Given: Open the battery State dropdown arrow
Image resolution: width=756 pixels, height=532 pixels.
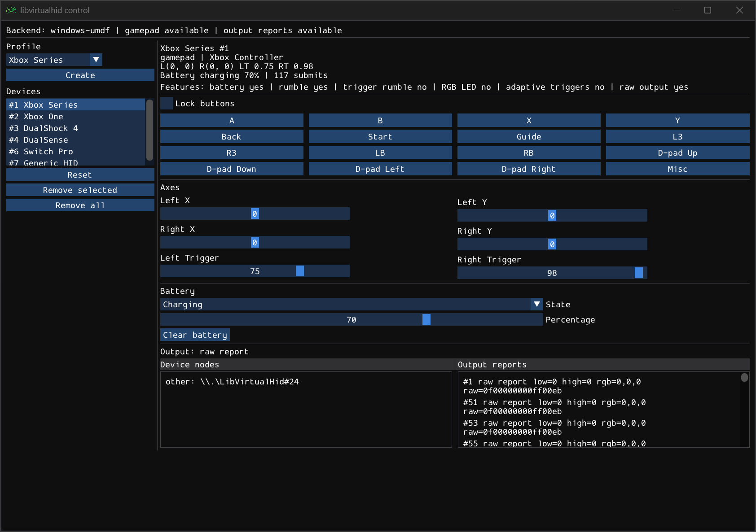Looking at the screenshot, I should [537, 304].
